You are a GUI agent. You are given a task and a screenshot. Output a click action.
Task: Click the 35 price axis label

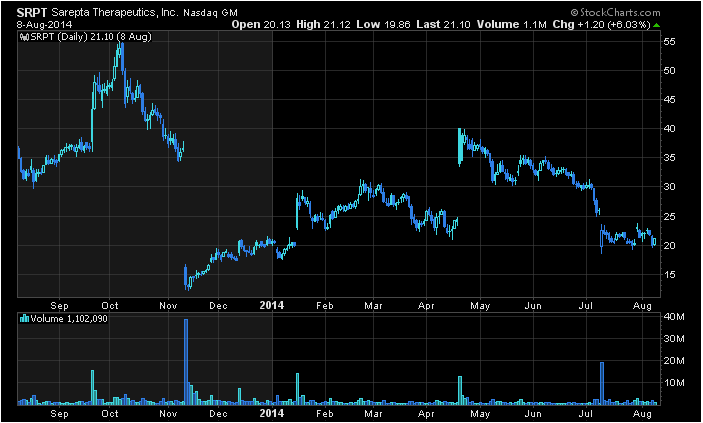669,158
